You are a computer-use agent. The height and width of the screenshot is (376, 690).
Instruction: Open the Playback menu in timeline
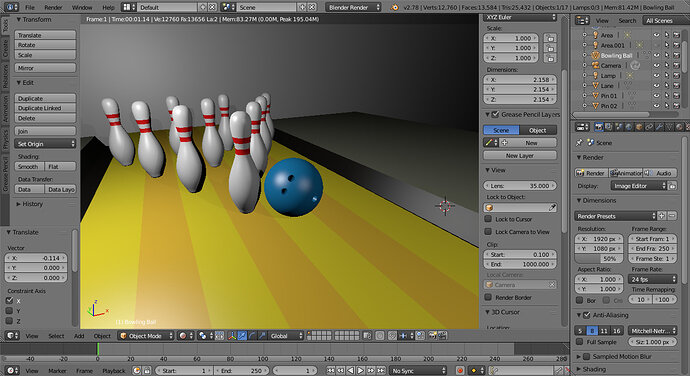pyautogui.click(x=114, y=371)
